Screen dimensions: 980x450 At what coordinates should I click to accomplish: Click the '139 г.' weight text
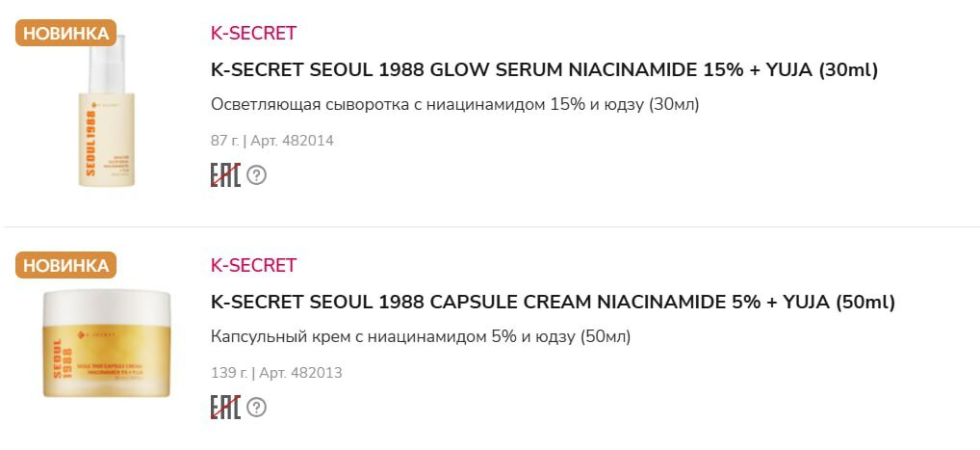tap(228, 373)
